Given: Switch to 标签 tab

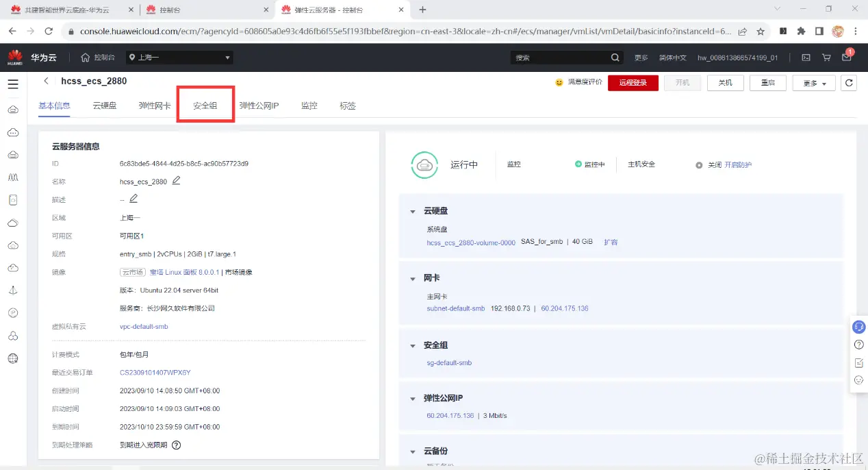Looking at the screenshot, I should pyautogui.click(x=348, y=106).
